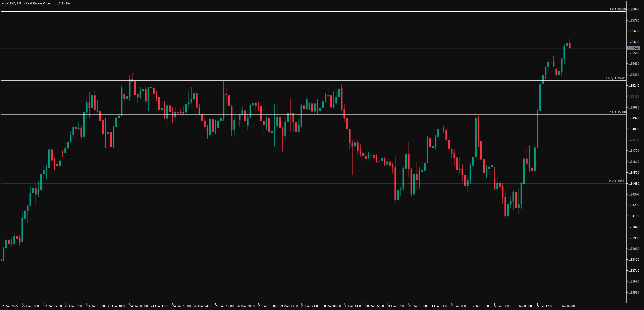
Task: Click the 26 Dec 12:00 time label
Action: [x=224, y=306]
